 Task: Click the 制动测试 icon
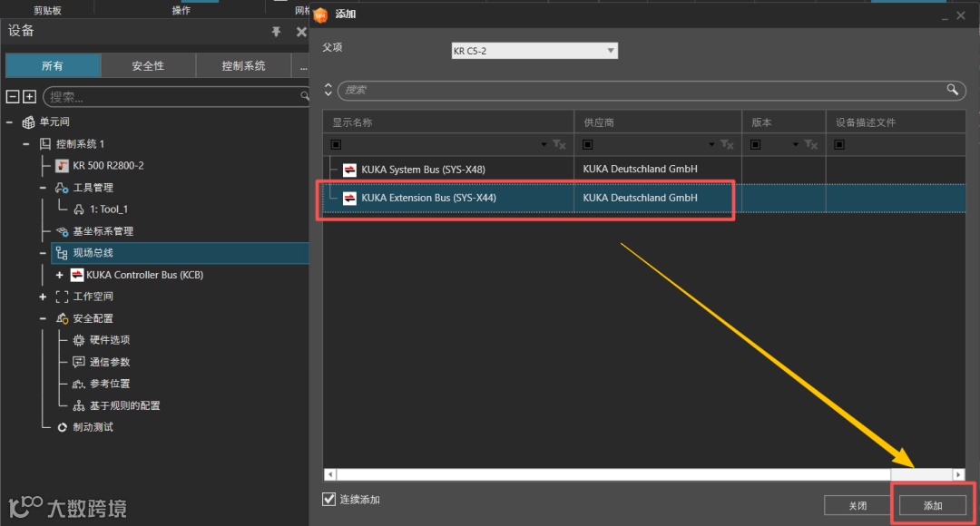tap(62, 427)
